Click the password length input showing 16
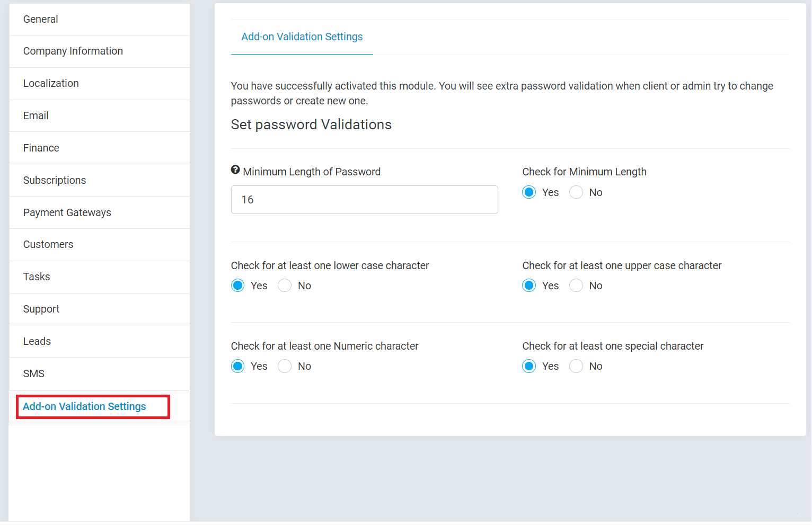 pos(364,200)
